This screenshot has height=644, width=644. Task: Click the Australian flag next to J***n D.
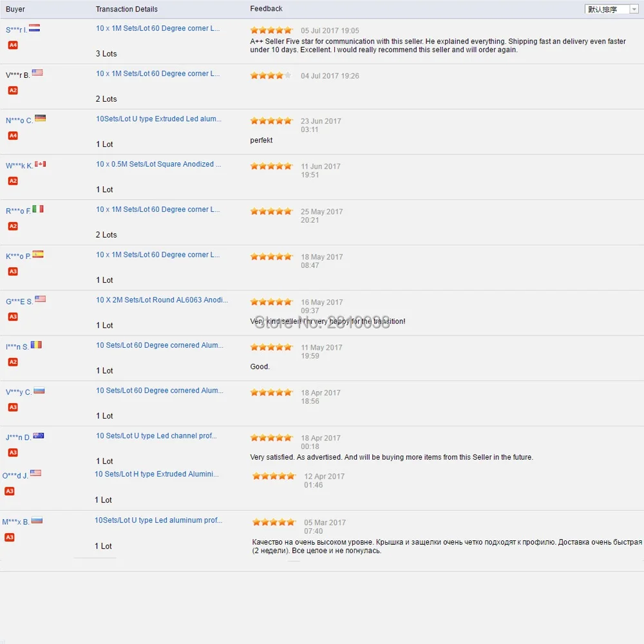(39, 436)
